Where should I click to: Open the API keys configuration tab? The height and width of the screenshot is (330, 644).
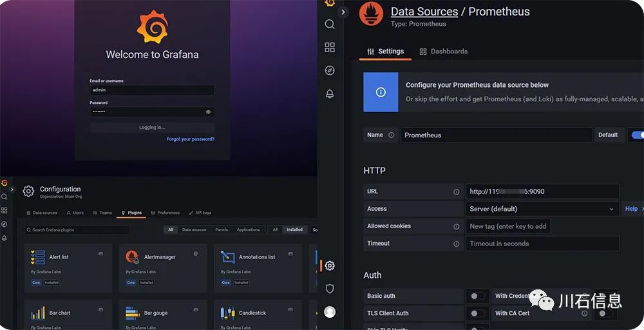pyautogui.click(x=200, y=213)
